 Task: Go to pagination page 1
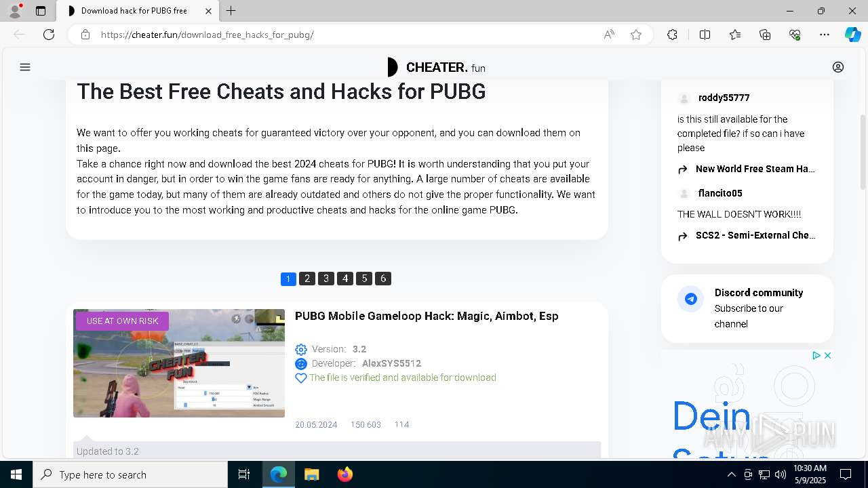[x=288, y=279]
